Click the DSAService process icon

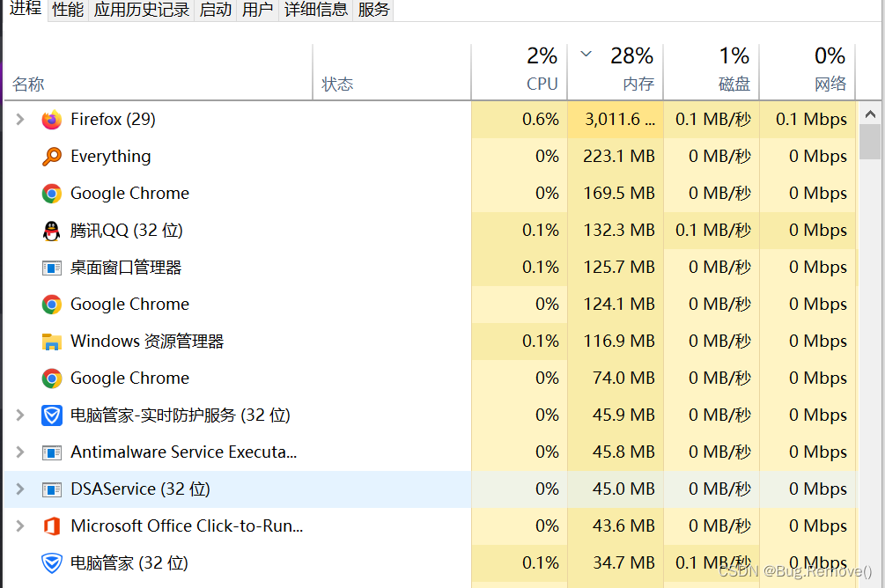[x=51, y=489]
